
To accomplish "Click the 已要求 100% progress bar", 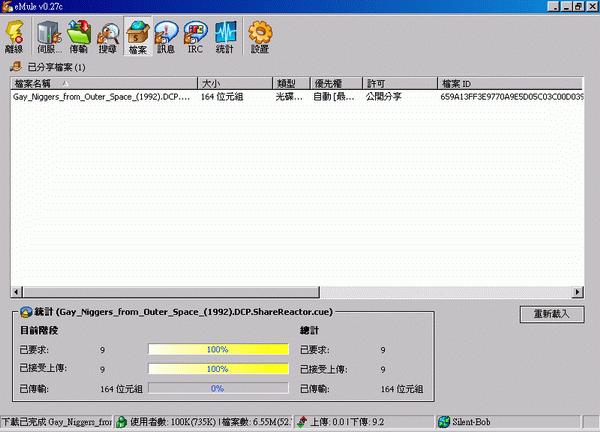I will click(218, 349).
